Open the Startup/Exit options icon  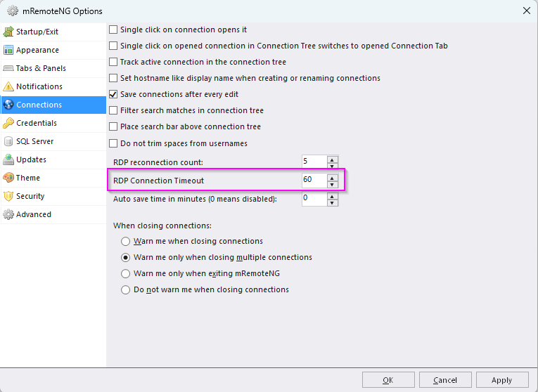click(8, 32)
